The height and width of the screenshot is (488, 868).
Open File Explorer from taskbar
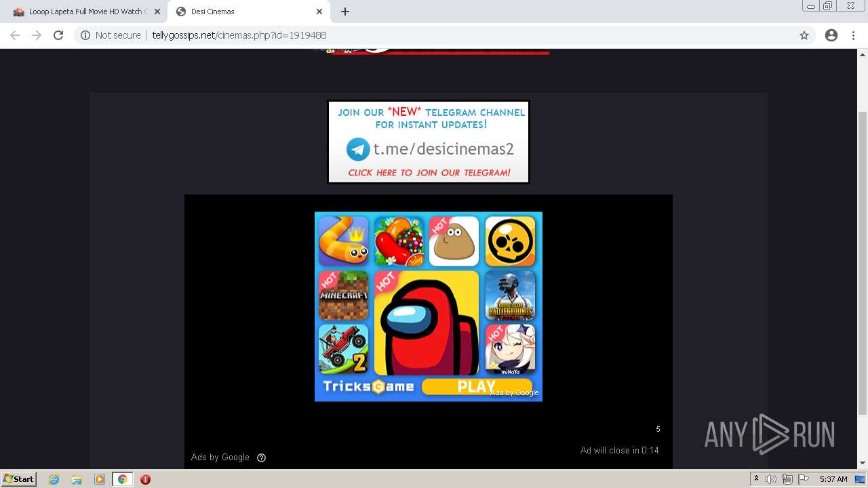coord(77,479)
